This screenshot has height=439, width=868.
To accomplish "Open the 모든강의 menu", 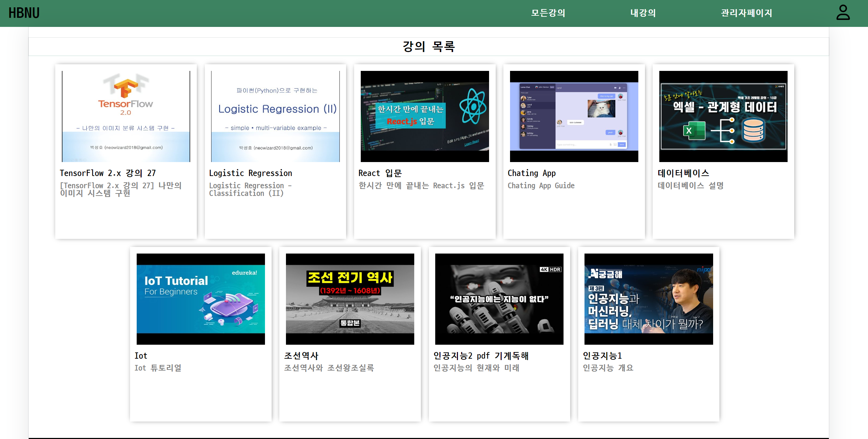I will click(x=548, y=13).
